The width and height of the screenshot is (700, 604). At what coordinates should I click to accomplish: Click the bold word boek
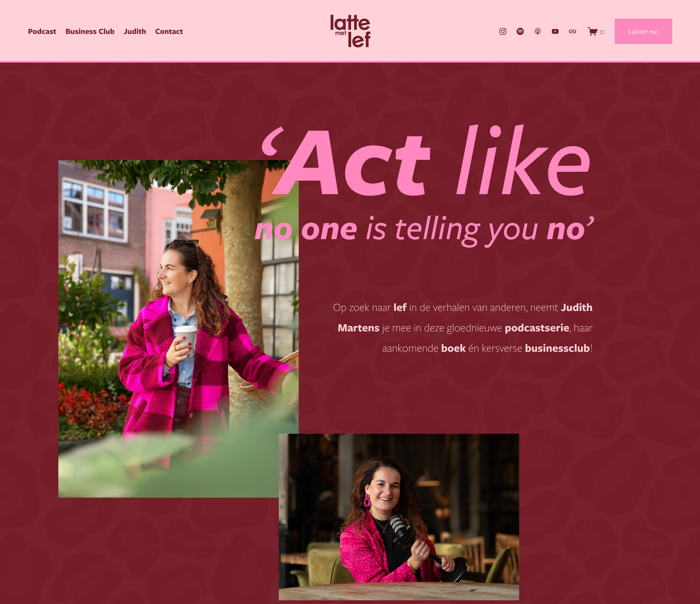tap(453, 348)
